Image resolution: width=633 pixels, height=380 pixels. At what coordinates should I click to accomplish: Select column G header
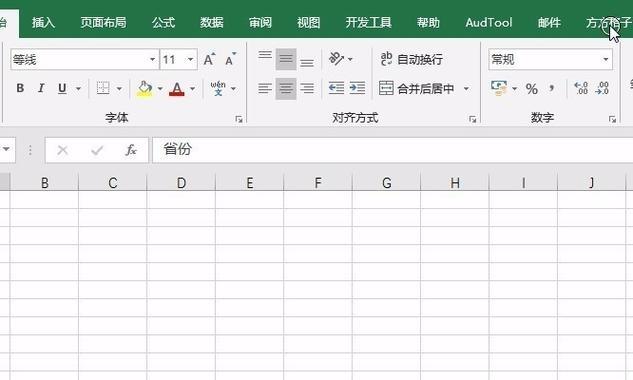[386, 183]
